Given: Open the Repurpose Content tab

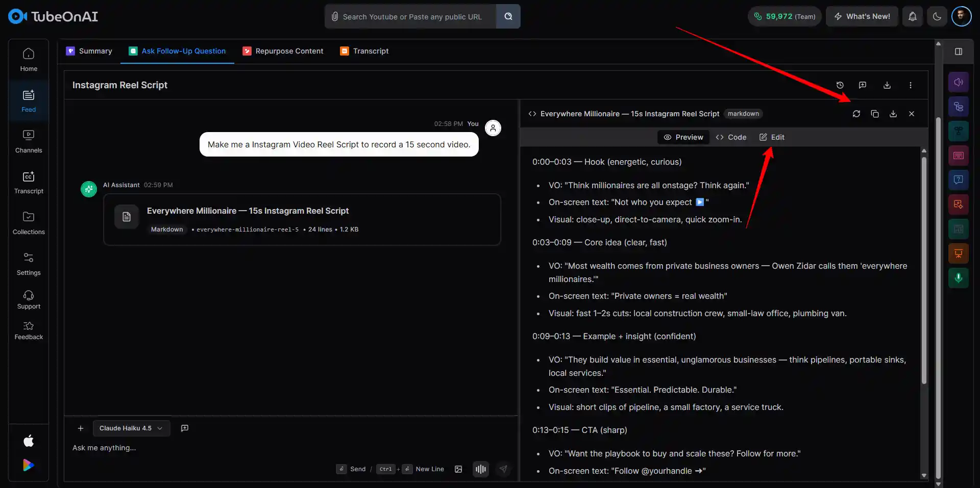Looking at the screenshot, I should pyautogui.click(x=283, y=51).
